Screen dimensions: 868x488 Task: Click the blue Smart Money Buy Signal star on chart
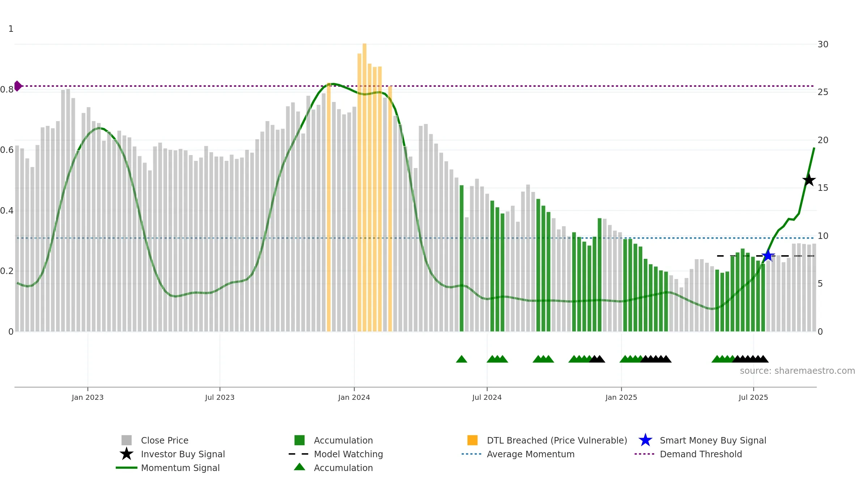[768, 256]
